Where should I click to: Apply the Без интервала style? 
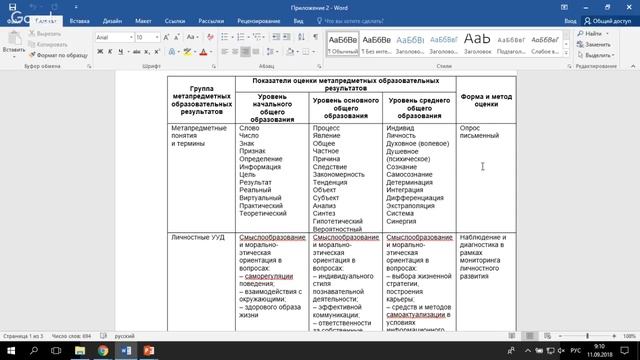[376, 44]
